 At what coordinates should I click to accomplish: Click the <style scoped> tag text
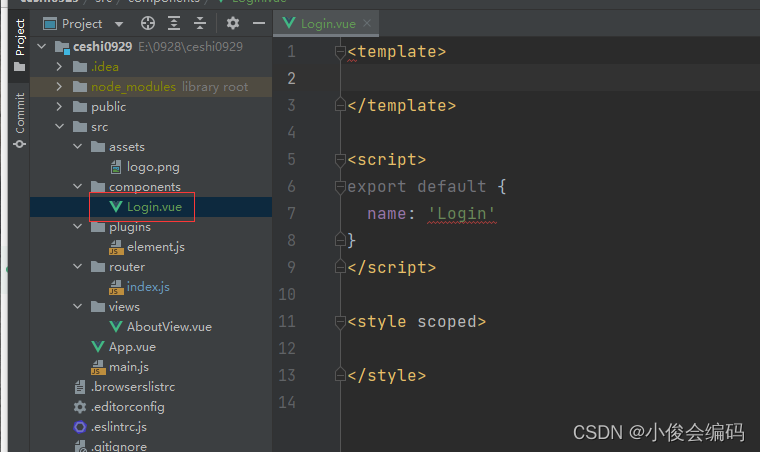417,322
